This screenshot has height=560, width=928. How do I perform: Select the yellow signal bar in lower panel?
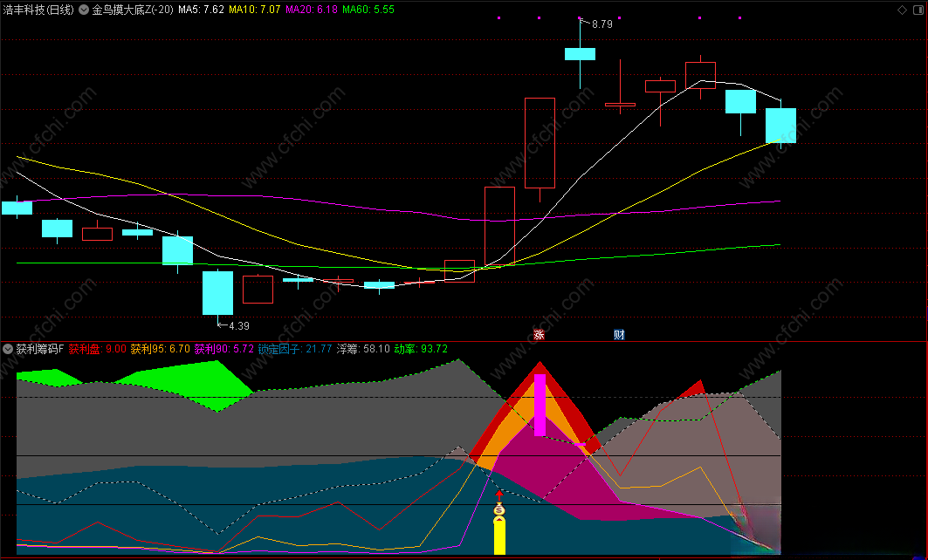(499, 536)
